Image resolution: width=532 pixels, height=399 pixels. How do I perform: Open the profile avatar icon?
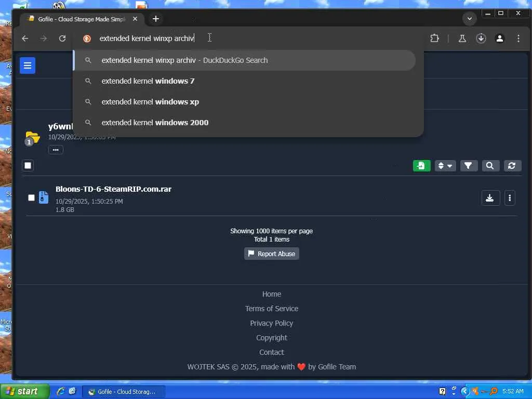click(499, 38)
